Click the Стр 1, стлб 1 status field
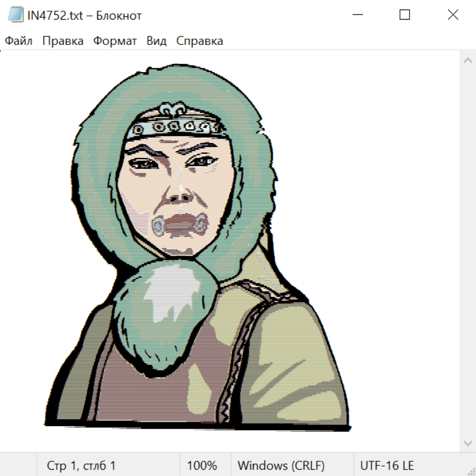Screen dimensions: 476x476 [x=81, y=465]
